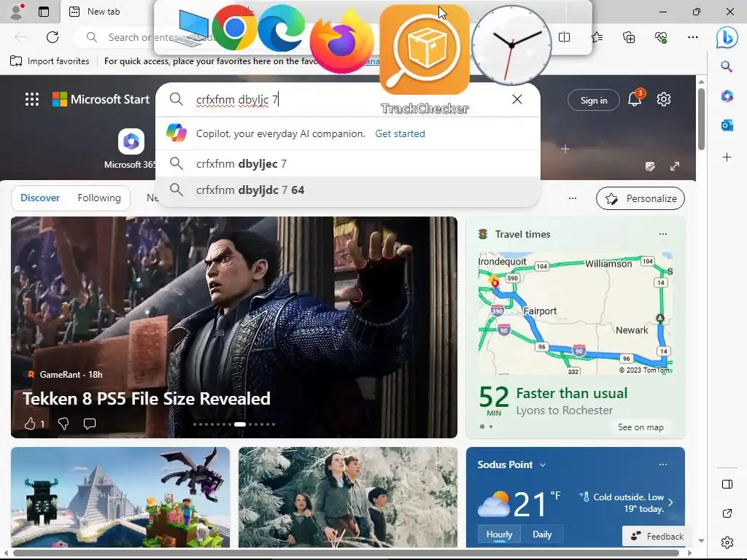Click Import favorites in the bar
The height and width of the screenshot is (560, 747).
(50, 61)
